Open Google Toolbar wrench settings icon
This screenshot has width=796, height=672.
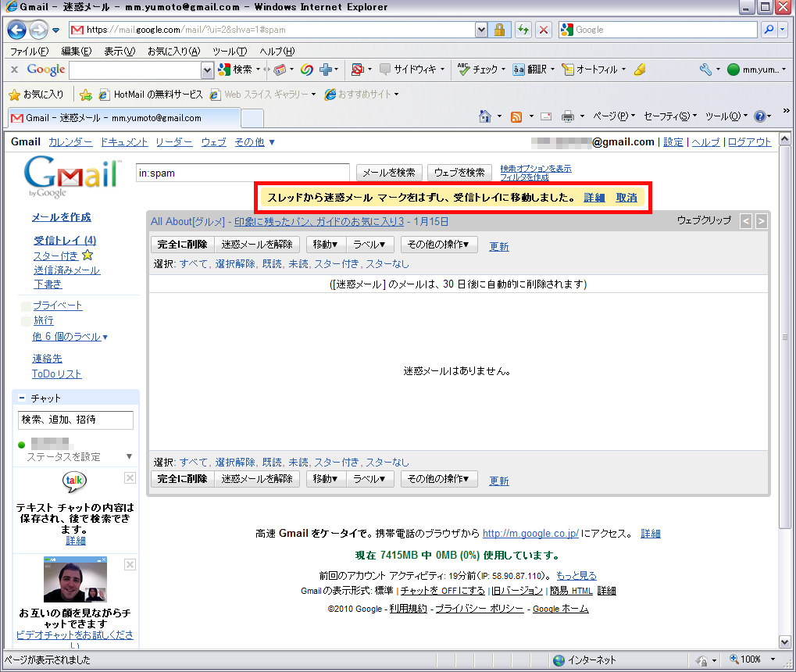[705, 70]
